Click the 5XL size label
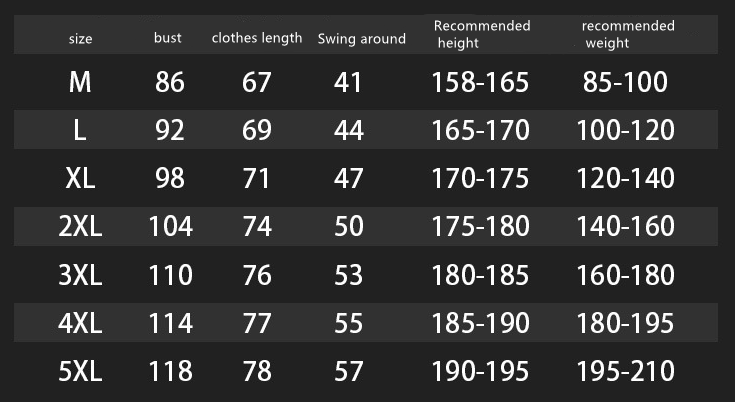Screen dimensions: 735x402 pos(80,371)
